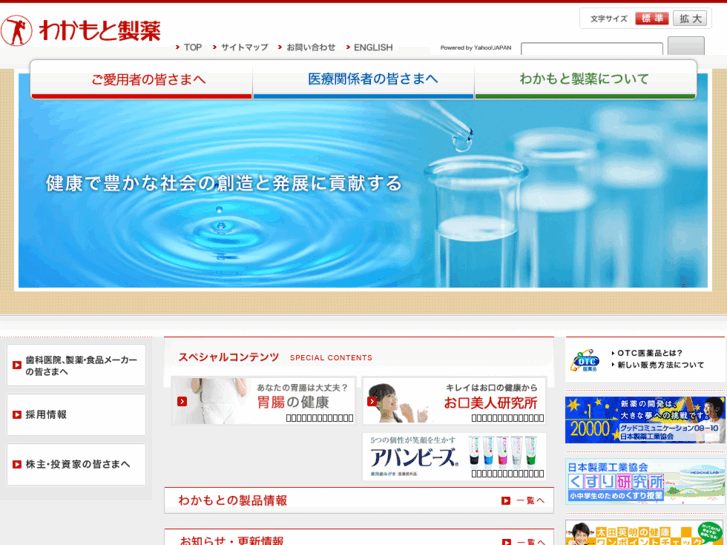727x545 pixels.
Task: Click the お知らせ・更新情報 heading
Action: (x=231, y=540)
